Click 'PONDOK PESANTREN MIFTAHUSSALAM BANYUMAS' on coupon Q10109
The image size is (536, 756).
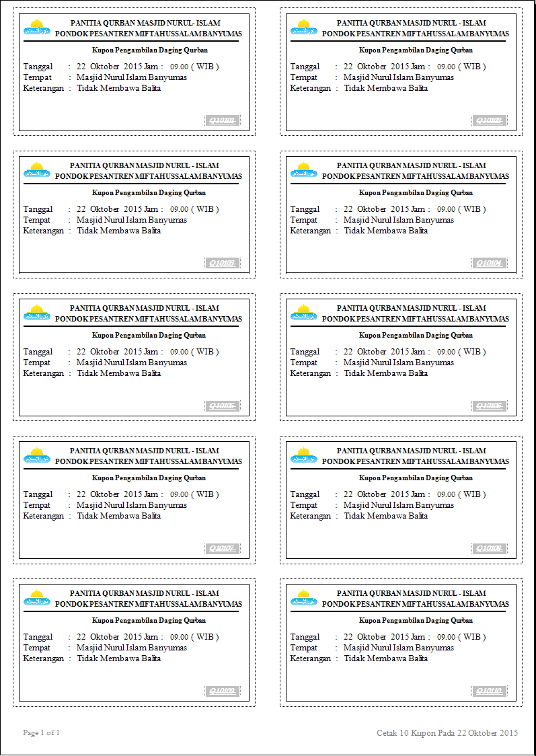[149, 605]
